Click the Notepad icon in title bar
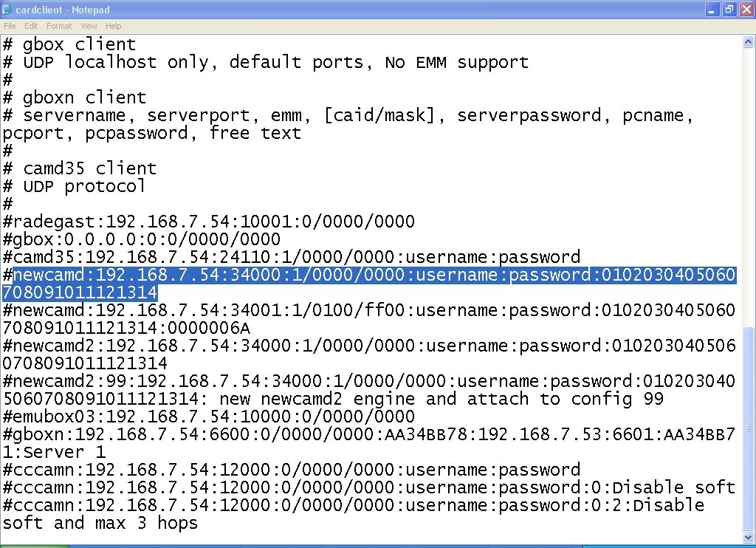 pyautogui.click(x=7, y=9)
